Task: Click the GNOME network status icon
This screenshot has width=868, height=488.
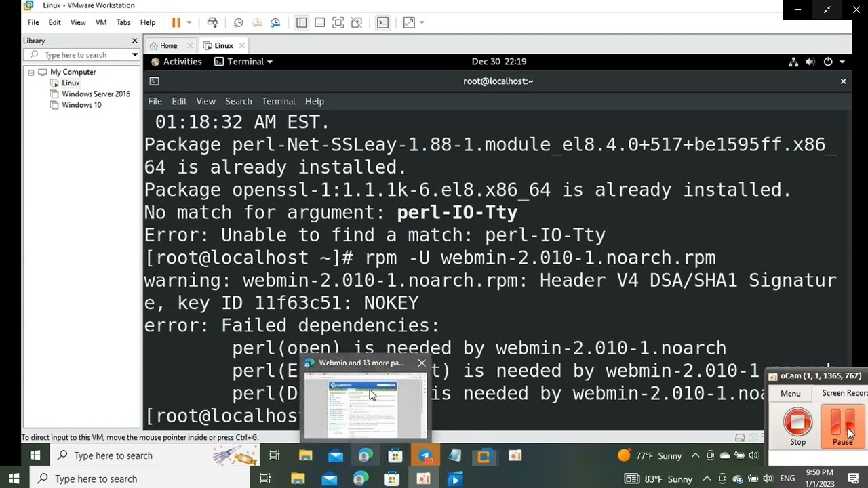Action: [793, 62]
